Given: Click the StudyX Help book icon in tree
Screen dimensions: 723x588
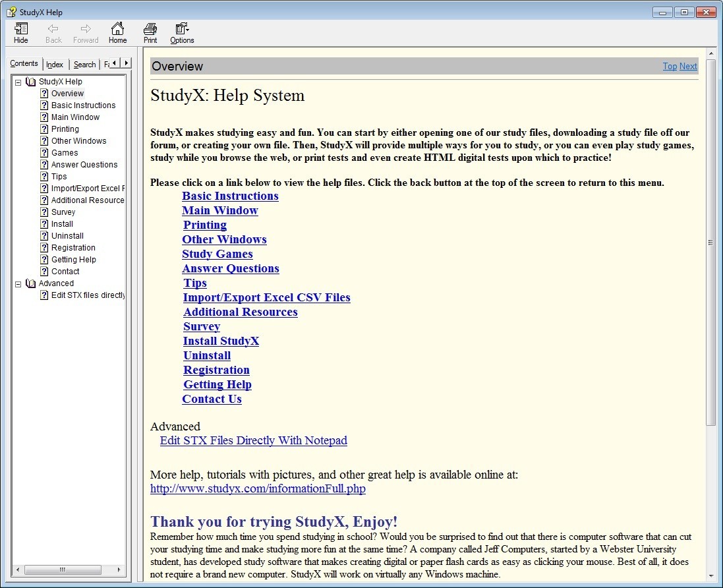Looking at the screenshot, I should (30, 82).
